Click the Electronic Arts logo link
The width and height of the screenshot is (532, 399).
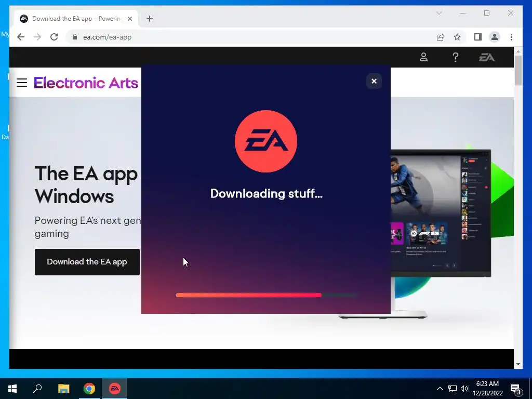86,83
